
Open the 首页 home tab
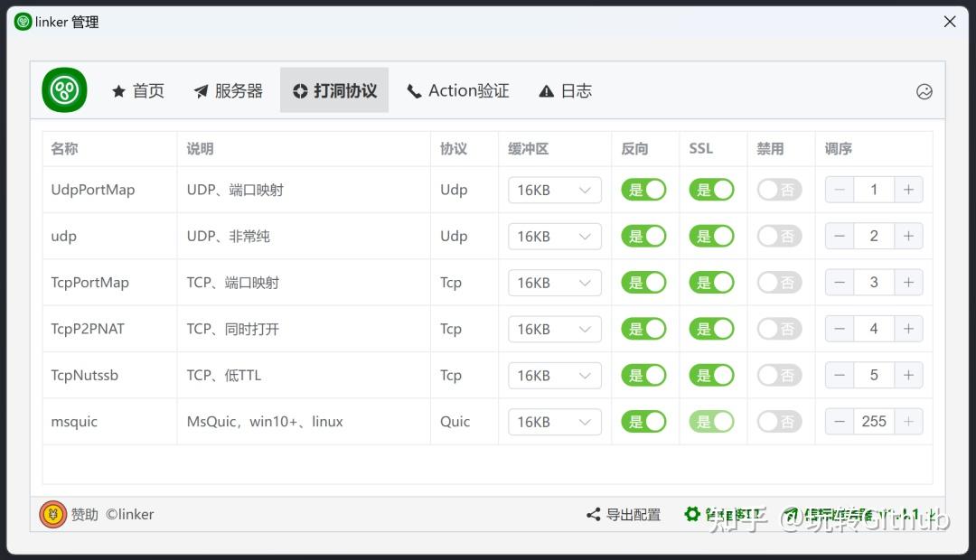[x=137, y=91]
